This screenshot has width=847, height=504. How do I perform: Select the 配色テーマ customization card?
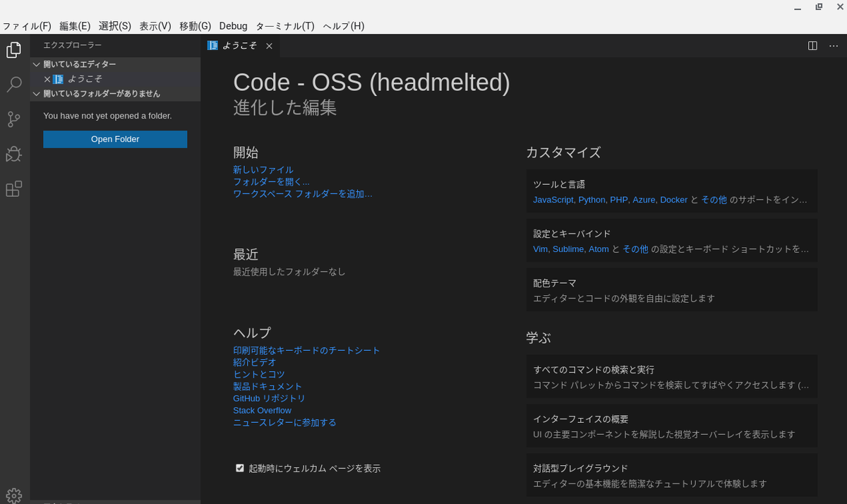(671, 290)
